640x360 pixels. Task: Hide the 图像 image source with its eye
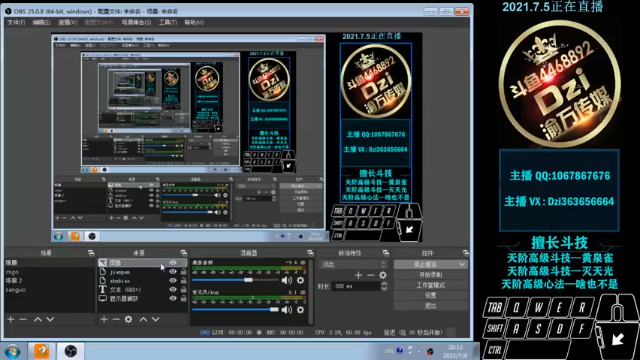(173, 262)
